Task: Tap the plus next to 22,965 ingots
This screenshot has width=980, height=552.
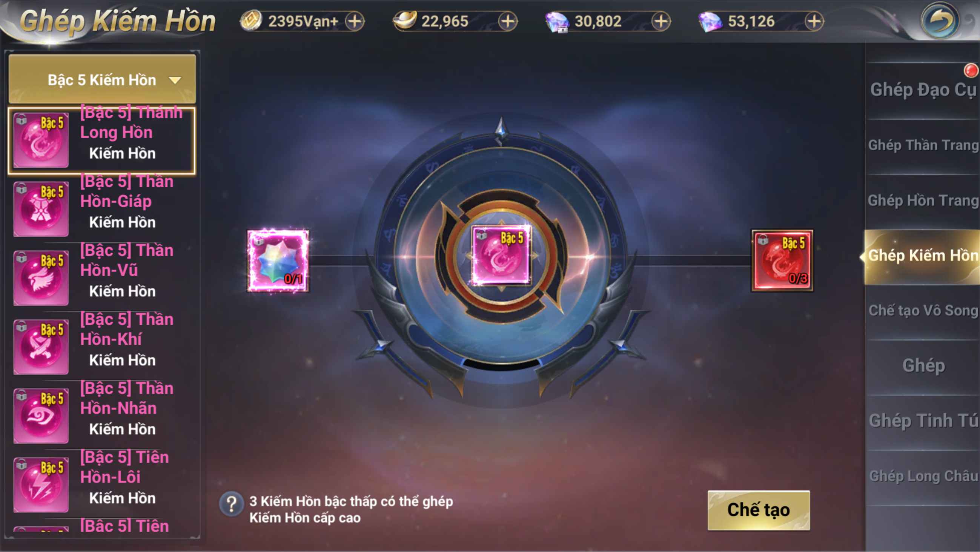Action: (x=508, y=21)
